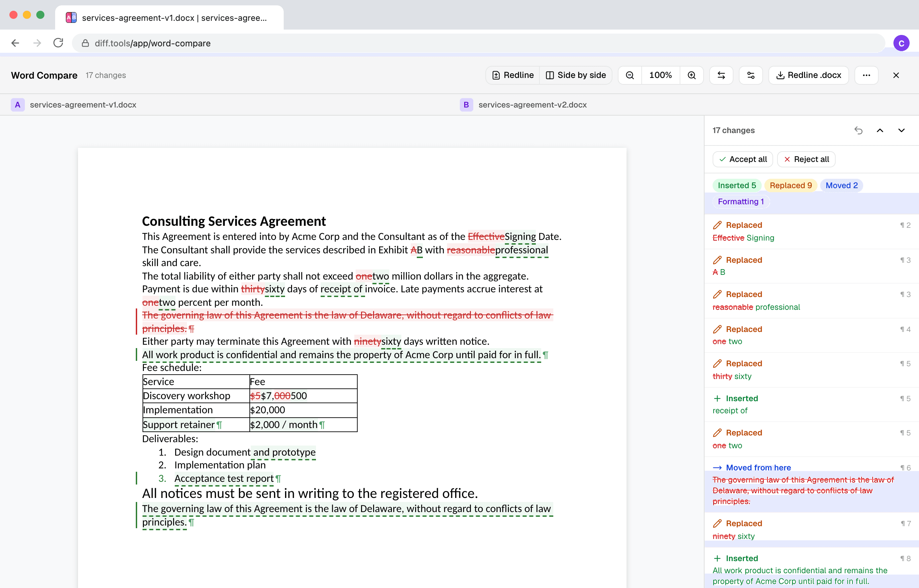Viewport: 919px width, 588px height.
Task: Go back with browser back arrow
Action: pos(15,43)
